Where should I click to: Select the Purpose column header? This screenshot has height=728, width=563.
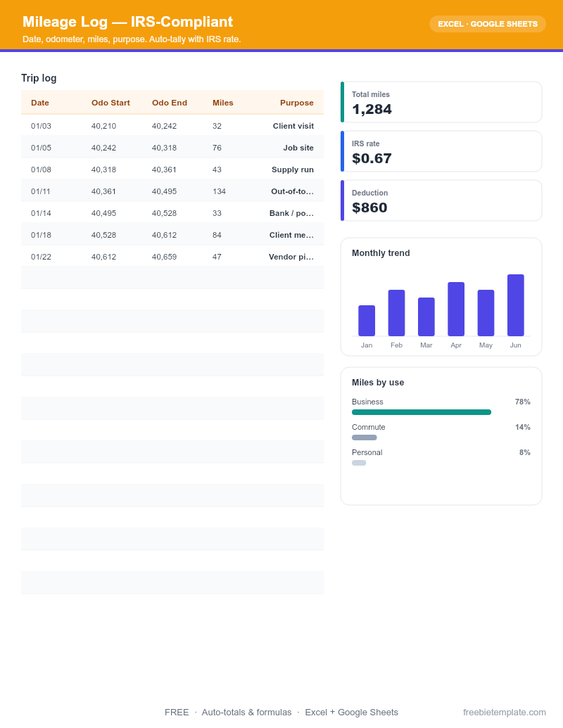(x=297, y=103)
